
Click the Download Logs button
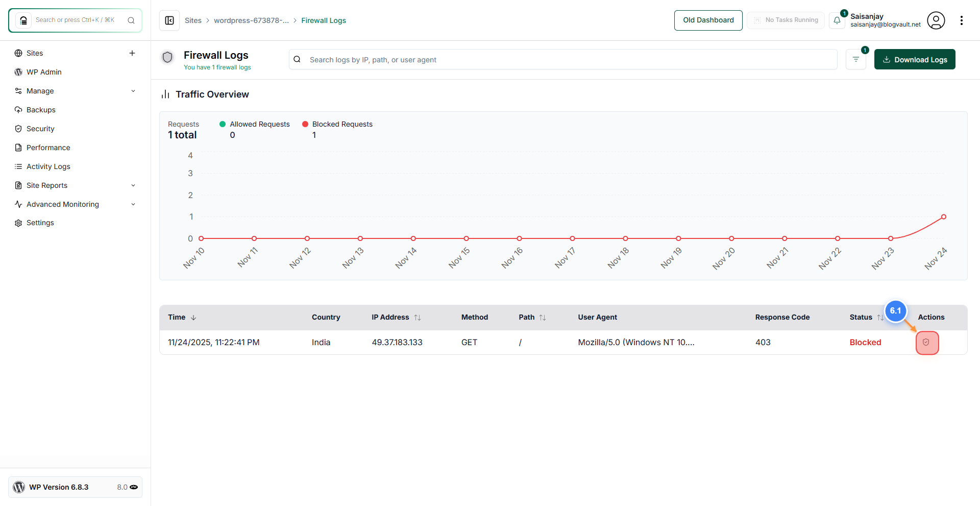[x=914, y=59]
